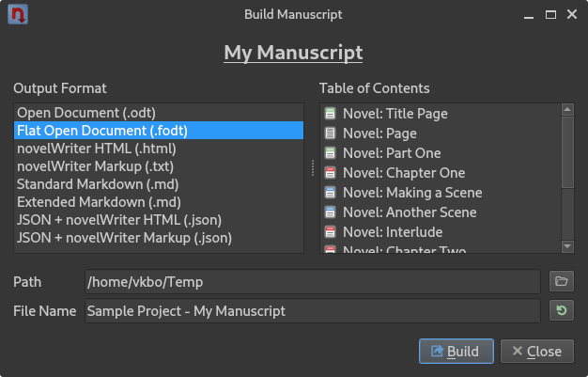Click the red icon beside Novel: Interlude
Viewport: 588px width, 377px height.
coord(330,231)
